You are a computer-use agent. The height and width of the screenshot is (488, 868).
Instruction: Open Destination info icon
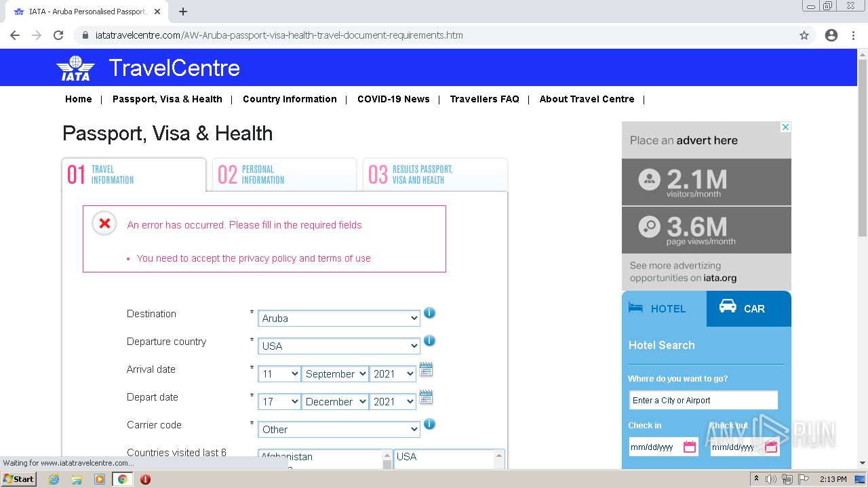click(x=429, y=313)
